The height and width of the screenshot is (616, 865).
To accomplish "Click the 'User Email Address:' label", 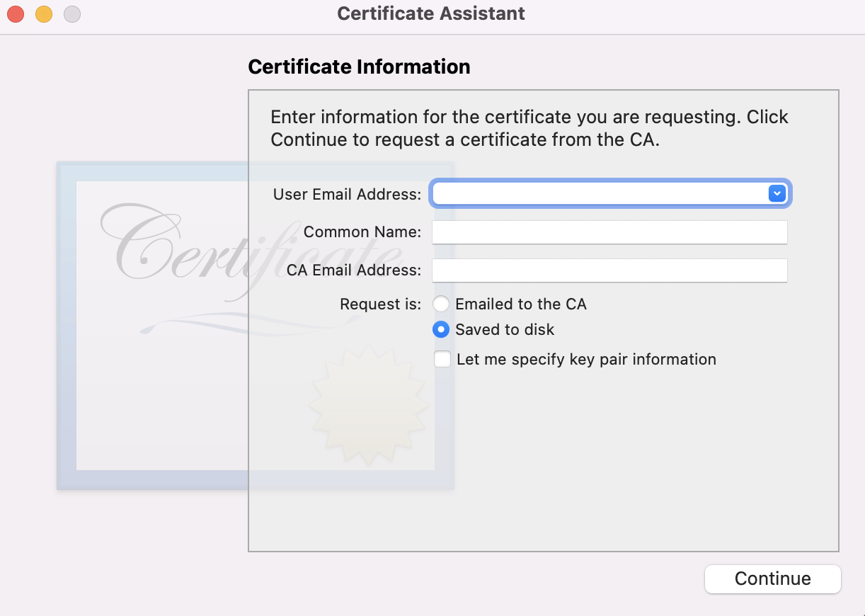I will pos(346,194).
